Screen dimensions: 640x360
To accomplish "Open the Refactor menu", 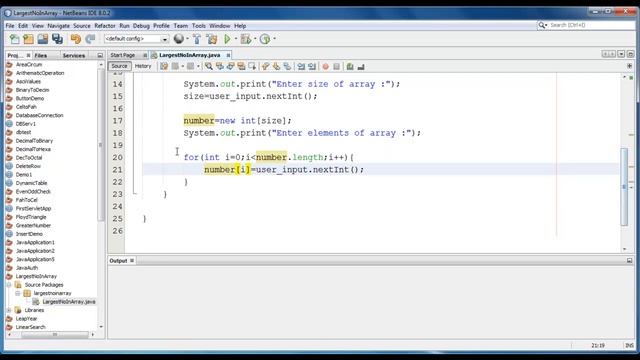I will (x=105, y=26).
